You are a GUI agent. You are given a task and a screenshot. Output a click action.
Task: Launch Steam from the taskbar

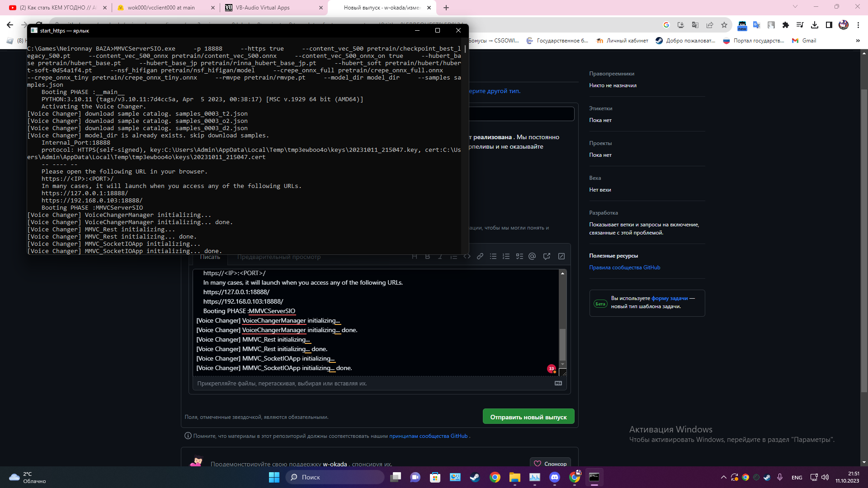(474, 477)
